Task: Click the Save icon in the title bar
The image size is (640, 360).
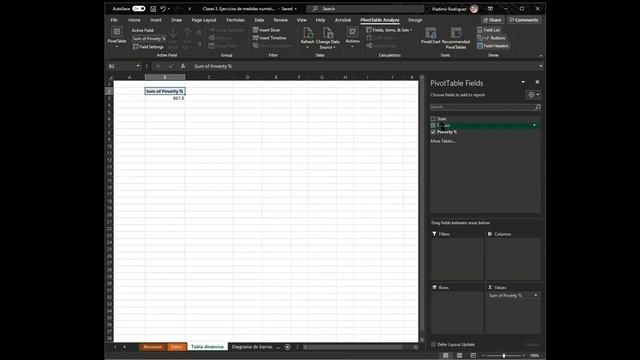Action: (153, 9)
